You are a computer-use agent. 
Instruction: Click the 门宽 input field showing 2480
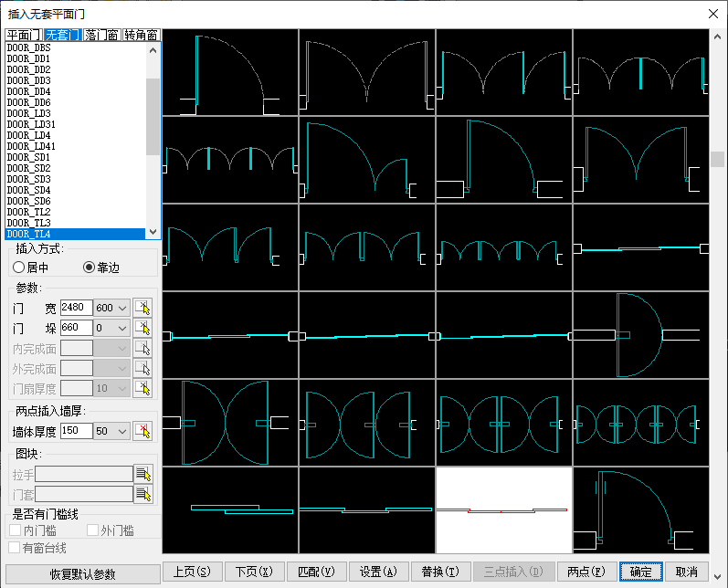(77, 308)
